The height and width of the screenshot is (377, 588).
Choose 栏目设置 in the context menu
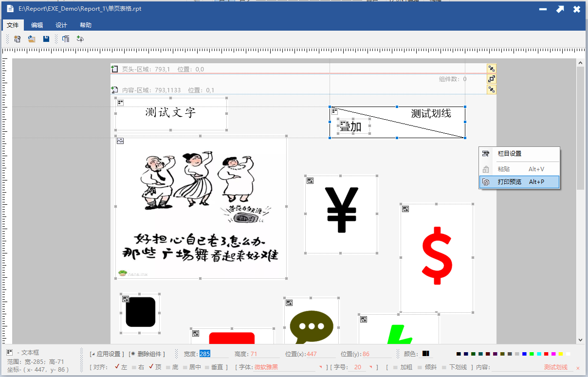519,153
